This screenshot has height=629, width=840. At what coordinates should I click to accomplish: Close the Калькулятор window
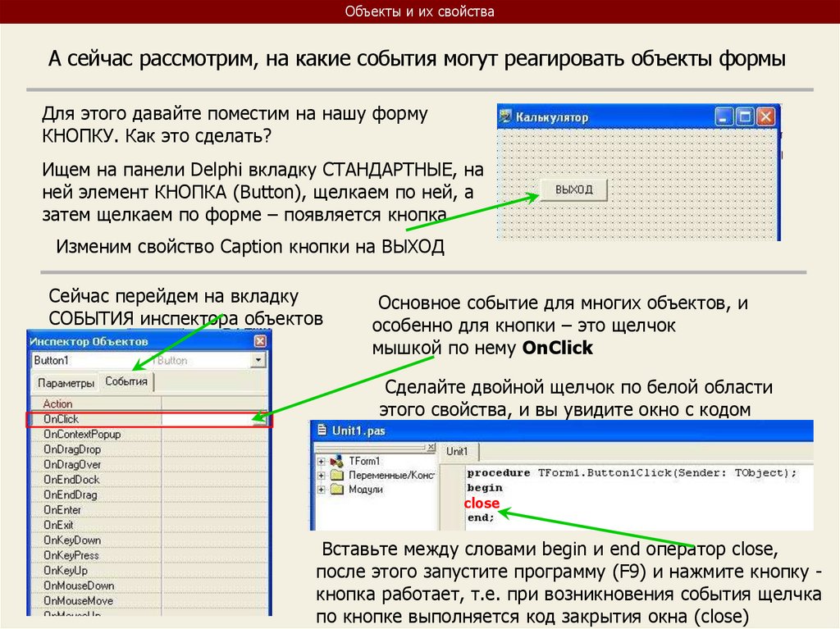[765, 116]
